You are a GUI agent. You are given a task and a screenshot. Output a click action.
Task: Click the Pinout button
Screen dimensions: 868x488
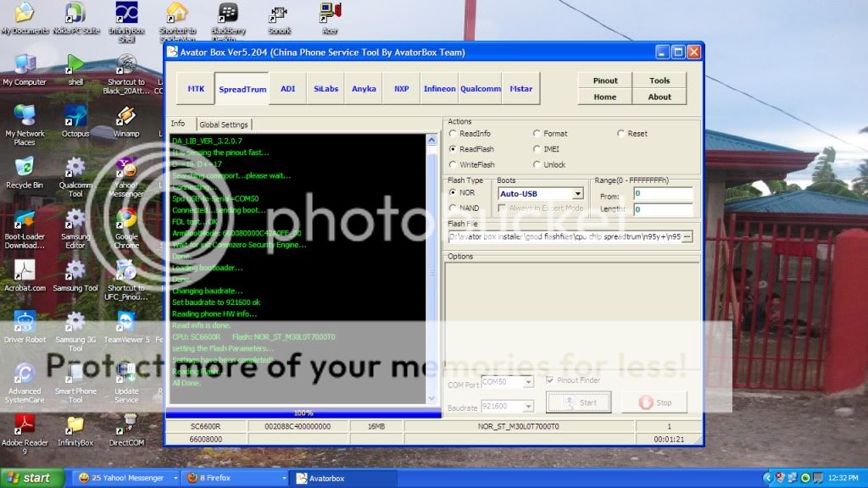pos(605,80)
